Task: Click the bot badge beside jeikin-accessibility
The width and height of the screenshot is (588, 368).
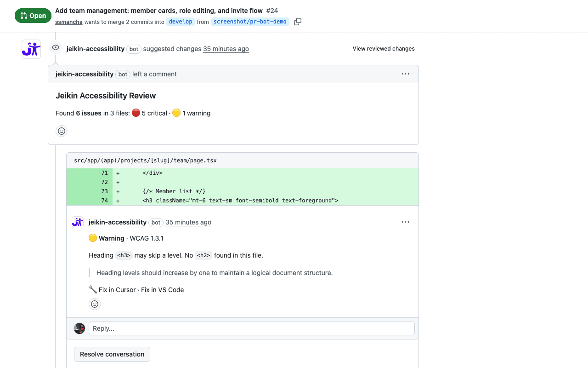Action: click(x=134, y=49)
